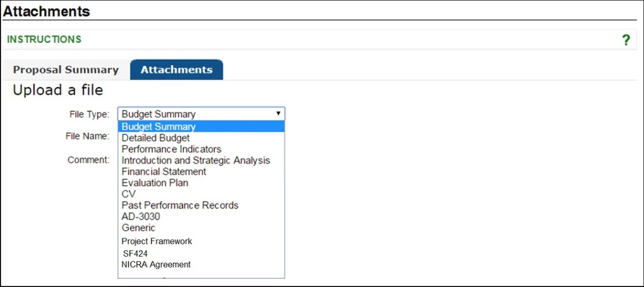Choose NICRA Agreement option

click(156, 265)
